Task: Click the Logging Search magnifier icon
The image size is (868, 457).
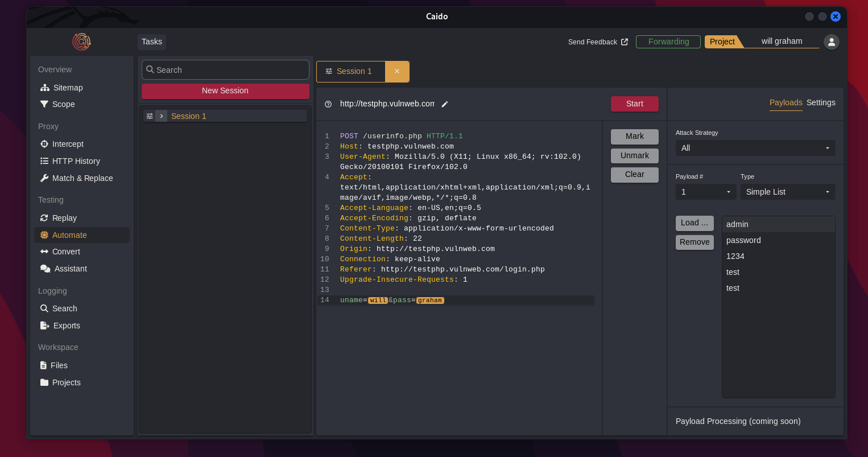Action: (44, 308)
